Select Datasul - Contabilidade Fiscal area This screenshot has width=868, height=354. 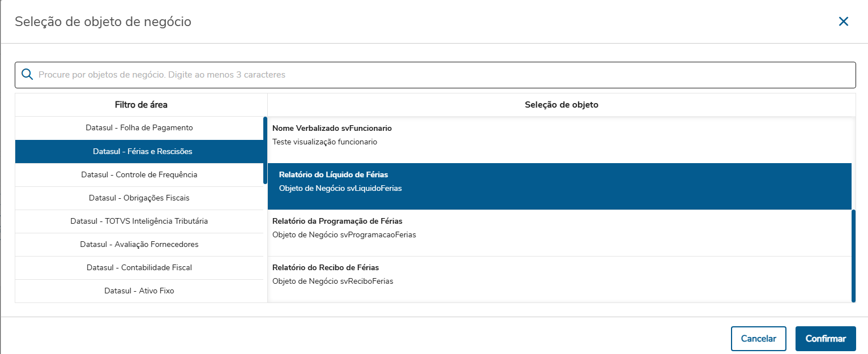tap(139, 267)
